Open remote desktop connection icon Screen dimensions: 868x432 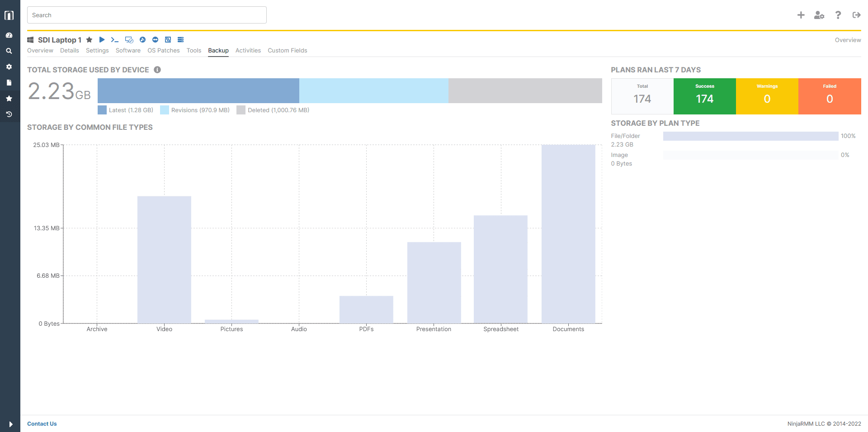pos(129,40)
